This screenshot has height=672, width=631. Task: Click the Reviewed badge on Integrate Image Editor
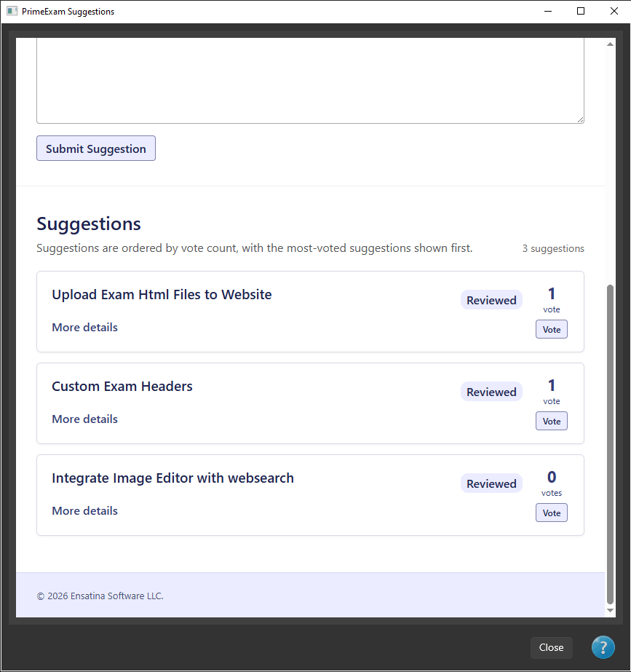[491, 483]
